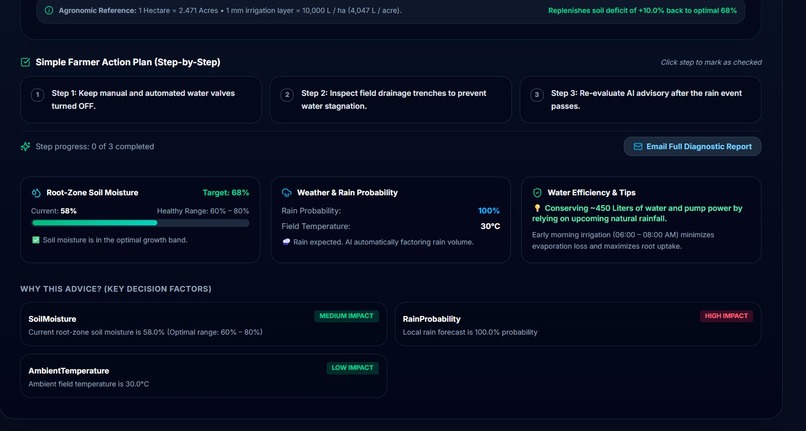Click the shield icon beside Water Efficiency & Tips
806x431 pixels.
pos(537,193)
